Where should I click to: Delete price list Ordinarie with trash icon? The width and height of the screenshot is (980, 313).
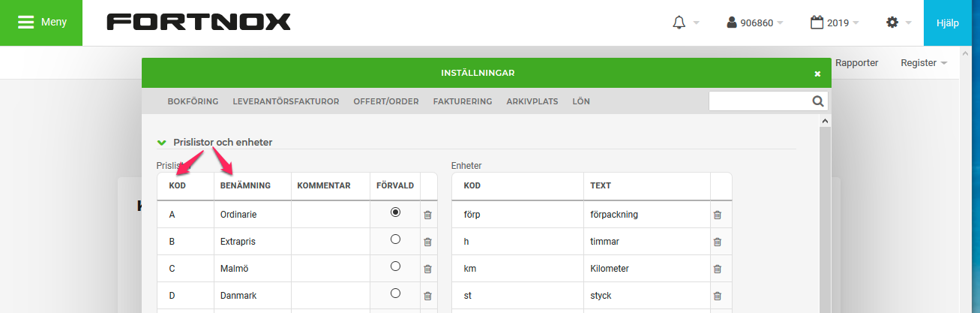[x=428, y=215]
